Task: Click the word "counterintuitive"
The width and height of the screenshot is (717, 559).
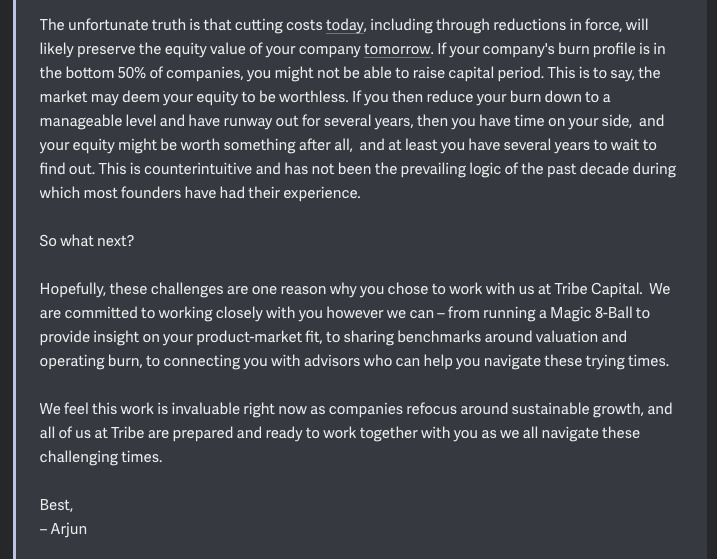Action: pos(198,169)
